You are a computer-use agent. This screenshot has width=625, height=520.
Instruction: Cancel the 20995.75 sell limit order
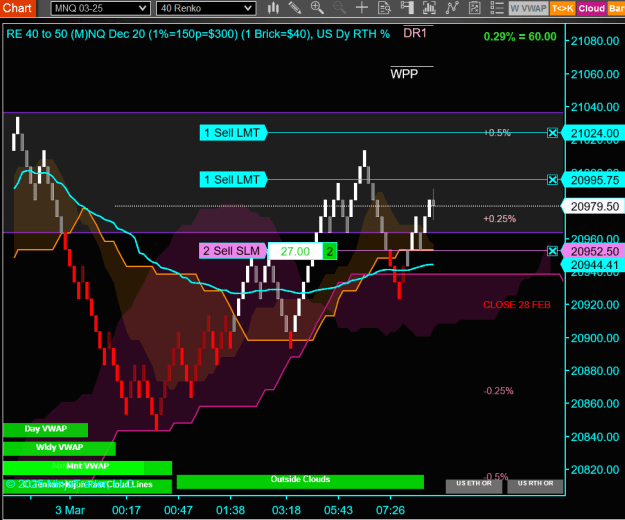pyautogui.click(x=552, y=180)
